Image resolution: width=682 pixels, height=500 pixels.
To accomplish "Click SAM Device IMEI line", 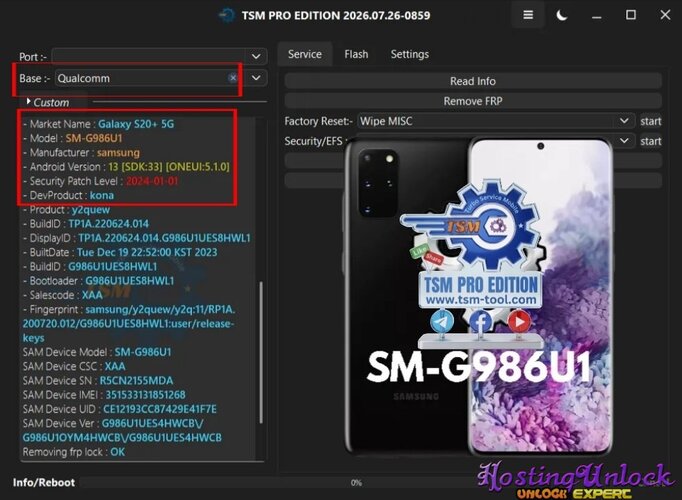I will click(104, 395).
